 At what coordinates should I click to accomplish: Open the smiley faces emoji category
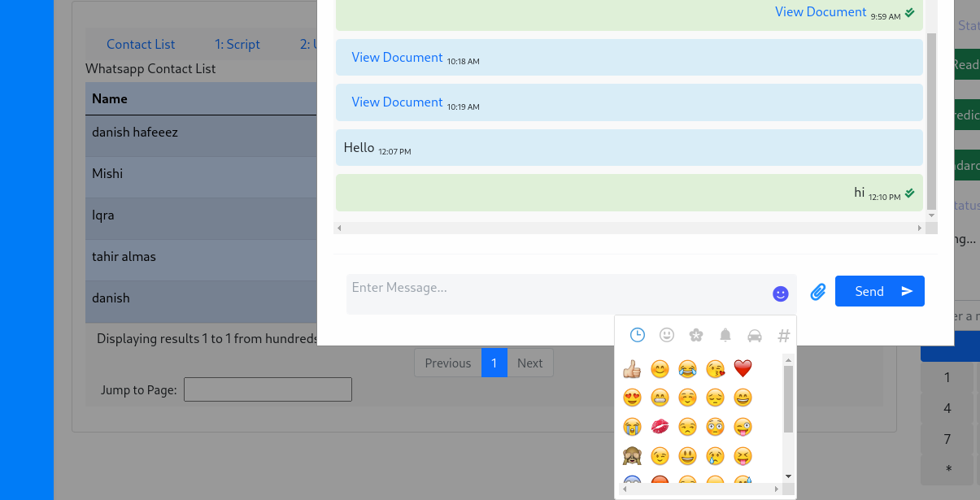click(x=667, y=335)
